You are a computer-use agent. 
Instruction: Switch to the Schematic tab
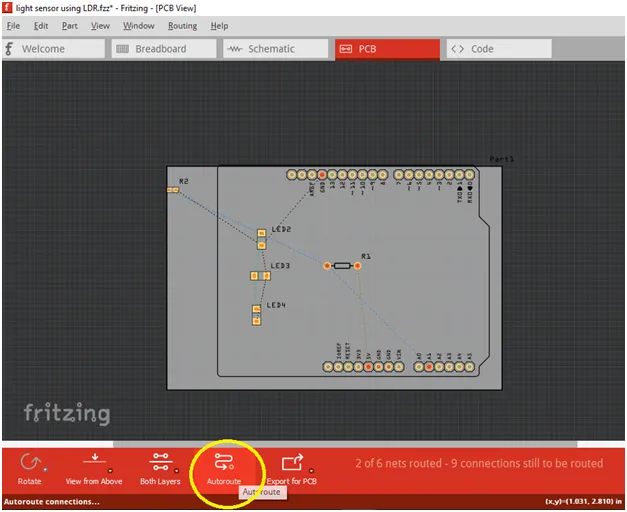pos(276,49)
